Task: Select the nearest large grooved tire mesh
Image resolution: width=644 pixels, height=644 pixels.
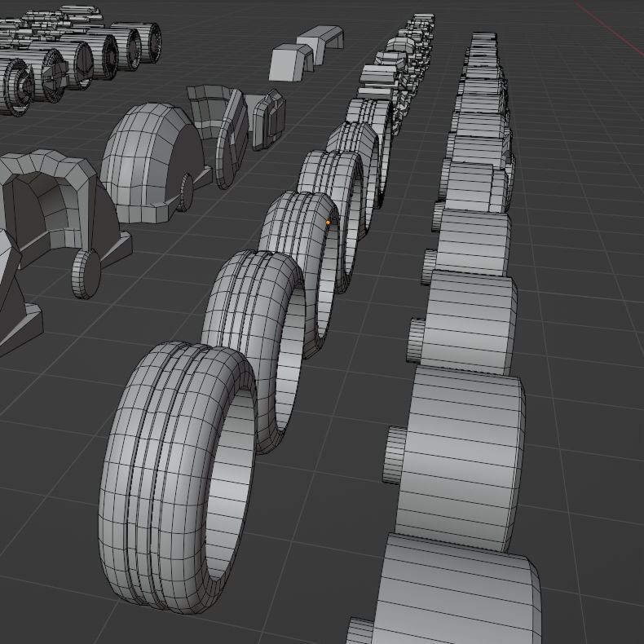Action: click(x=178, y=477)
